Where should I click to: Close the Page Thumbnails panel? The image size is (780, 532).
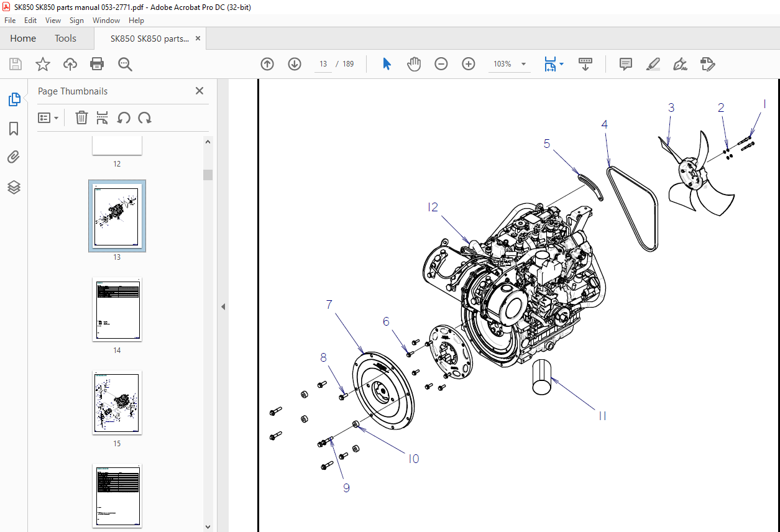[x=200, y=91]
